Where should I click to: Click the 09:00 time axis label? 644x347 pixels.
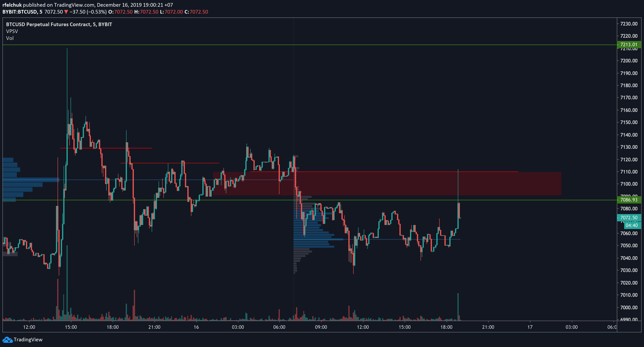(321, 327)
